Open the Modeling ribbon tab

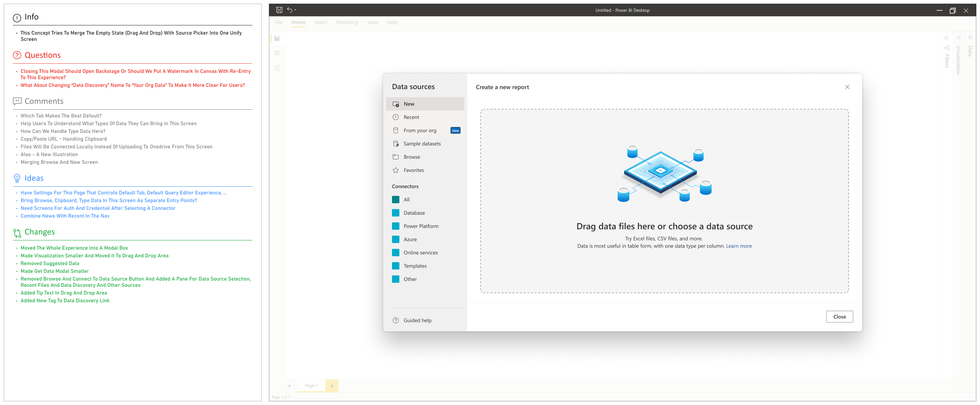pos(347,22)
